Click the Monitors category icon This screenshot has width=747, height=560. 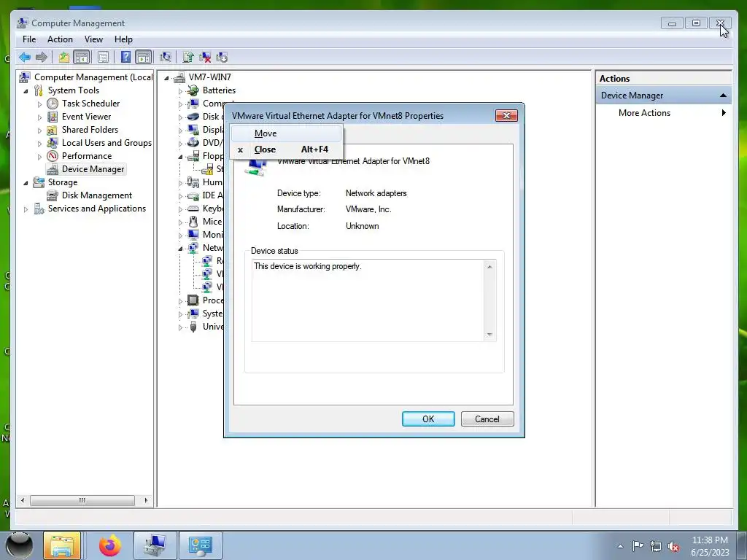tap(193, 235)
